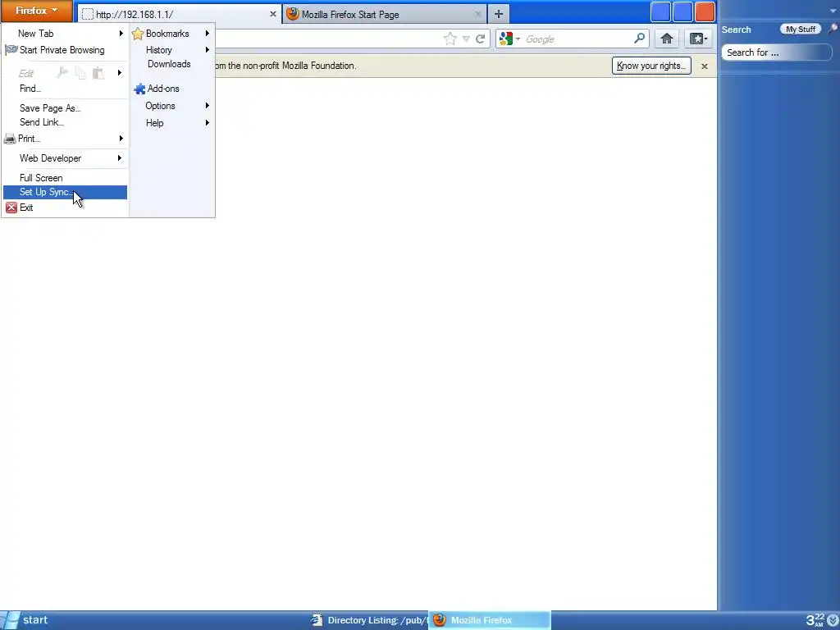
Task: Switch to Directory Listing taskbar window
Action: (368, 620)
